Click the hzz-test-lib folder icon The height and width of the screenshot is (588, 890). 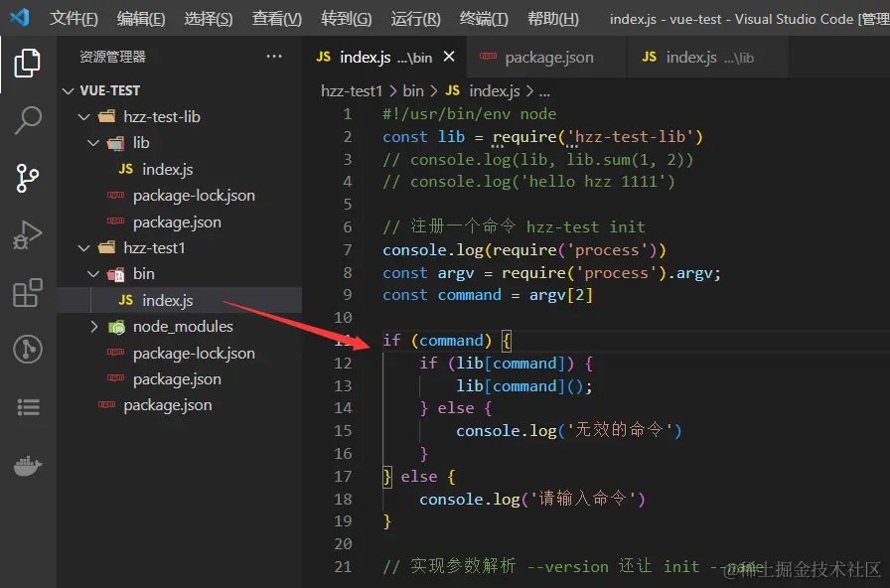tap(106, 117)
